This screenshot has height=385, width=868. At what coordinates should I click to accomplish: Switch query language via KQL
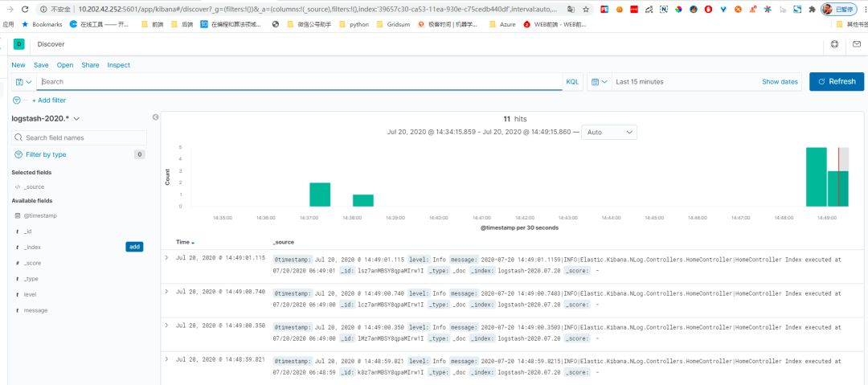[x=572, y=81]
